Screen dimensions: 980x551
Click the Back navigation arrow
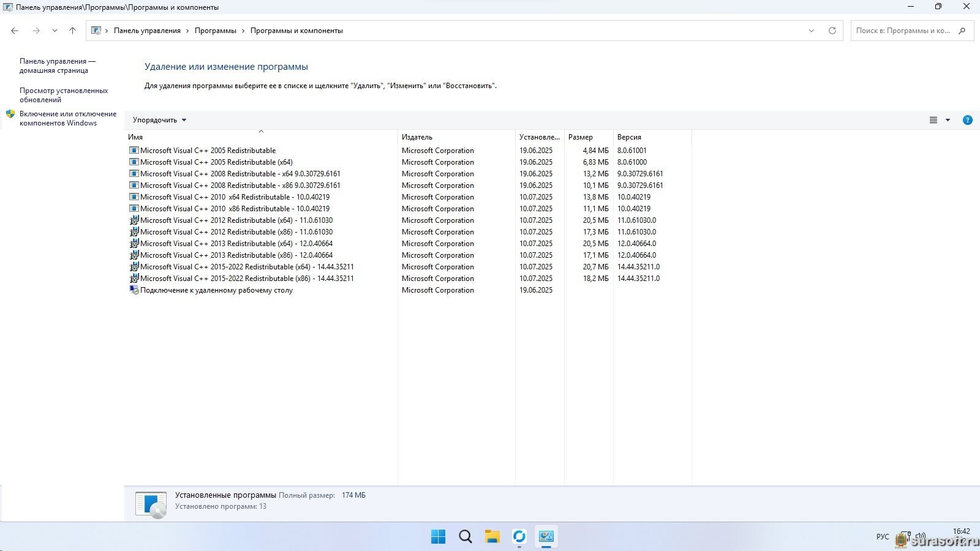point(15,31)
